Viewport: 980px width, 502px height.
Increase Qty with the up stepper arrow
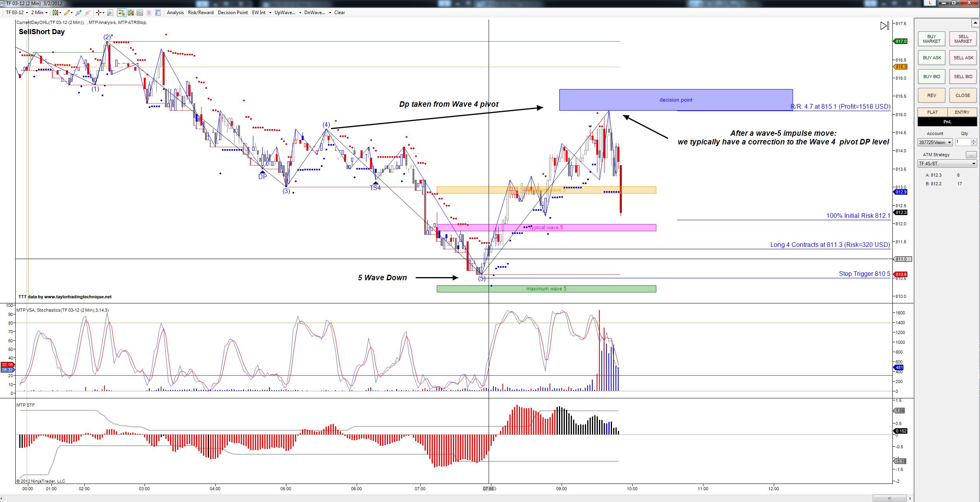(974, 141)
